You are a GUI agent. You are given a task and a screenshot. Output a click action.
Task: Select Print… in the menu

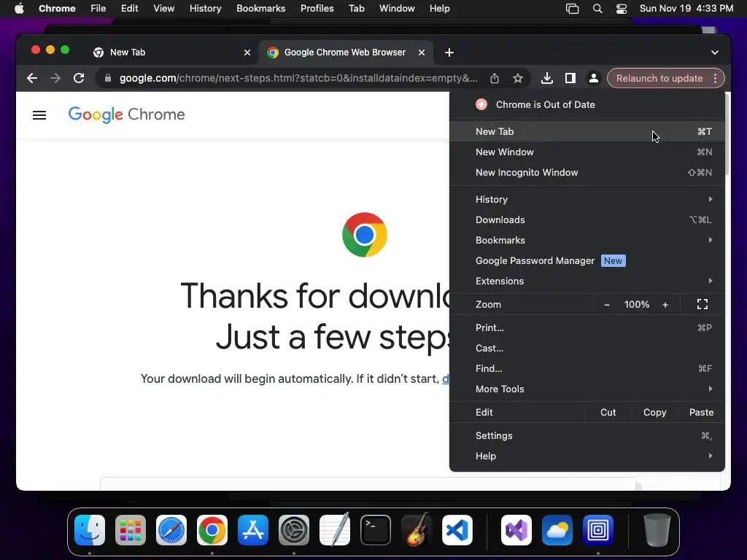[x=587, y=327]
